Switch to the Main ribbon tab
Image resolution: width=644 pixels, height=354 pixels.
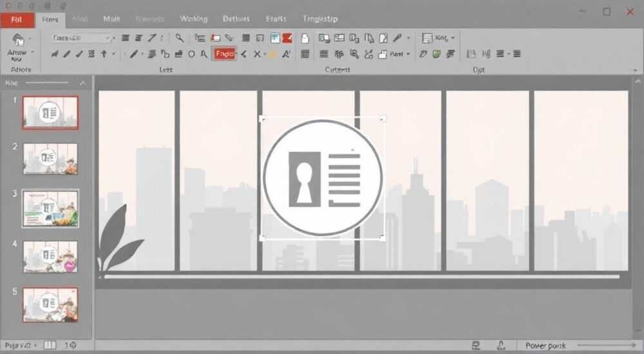[111, 19]
